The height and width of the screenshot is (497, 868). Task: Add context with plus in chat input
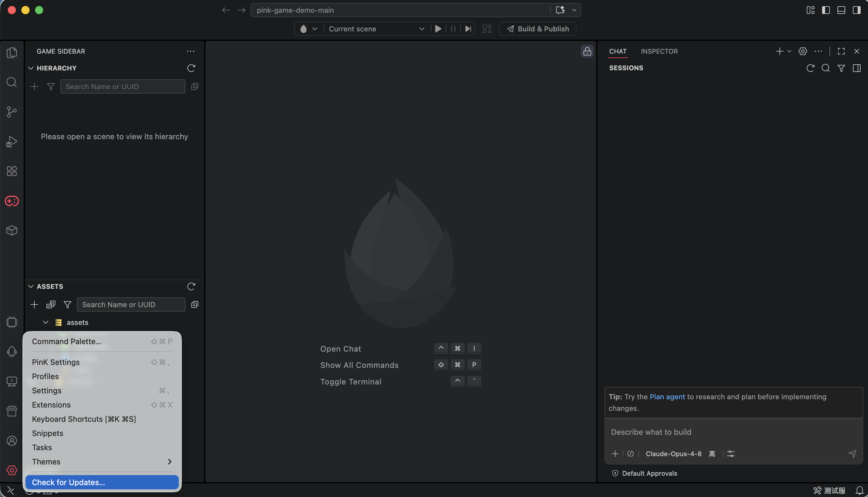pos(615,454)
